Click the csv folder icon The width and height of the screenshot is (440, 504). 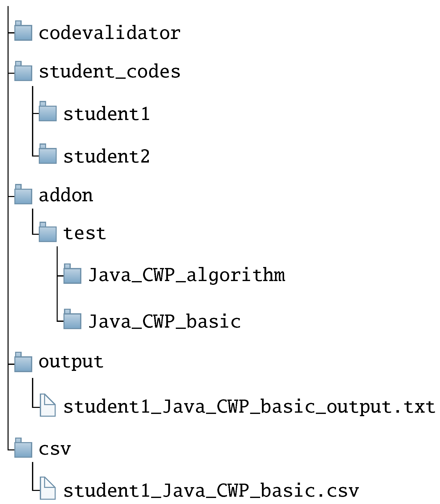[x=23, y=448]
